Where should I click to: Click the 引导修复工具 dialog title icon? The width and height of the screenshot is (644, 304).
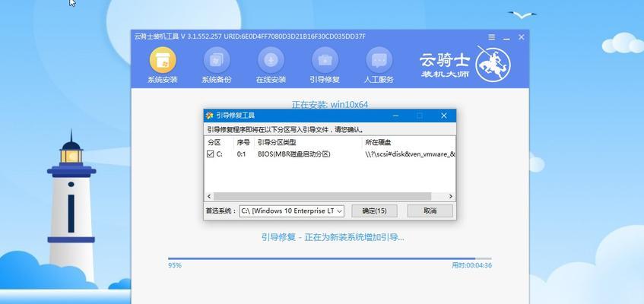tap(209, 116)
